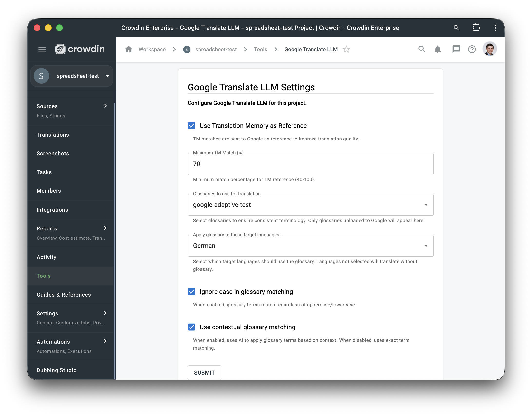Open Apply glossary target languages dropdown

[x=310, y=246]
